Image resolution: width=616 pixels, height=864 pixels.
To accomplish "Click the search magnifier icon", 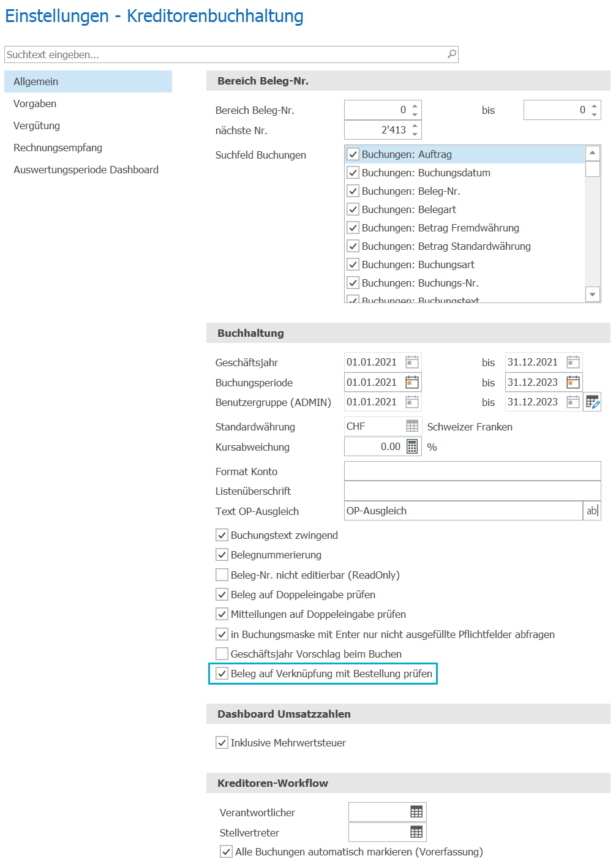I will point(452,54).
